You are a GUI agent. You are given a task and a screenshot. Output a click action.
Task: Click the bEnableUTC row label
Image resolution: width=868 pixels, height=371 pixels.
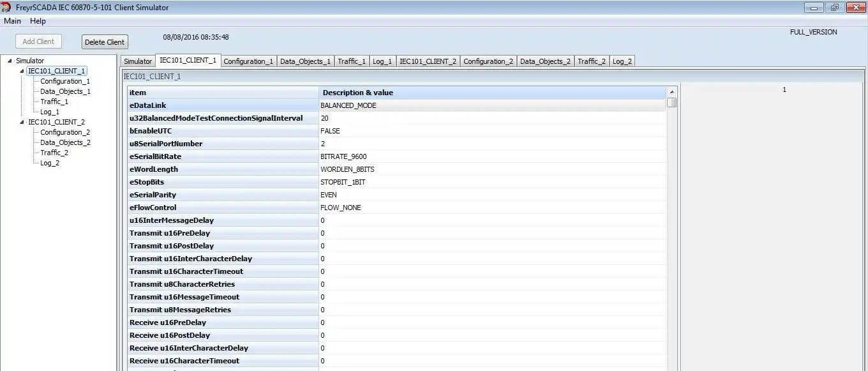(x=223, y=131)
